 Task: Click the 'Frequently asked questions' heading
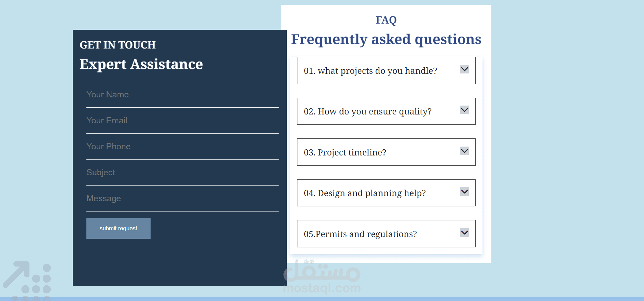coord(386,39)
